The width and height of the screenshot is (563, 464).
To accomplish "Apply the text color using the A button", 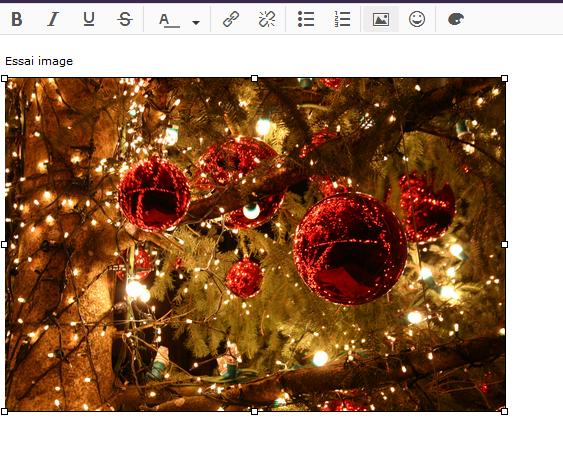I will (169, 20).
